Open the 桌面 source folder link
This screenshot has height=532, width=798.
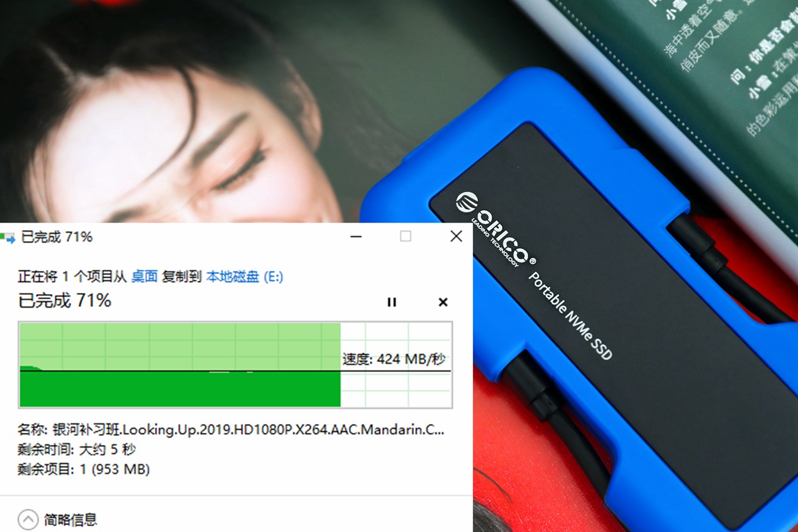click(x=145, y=276)
